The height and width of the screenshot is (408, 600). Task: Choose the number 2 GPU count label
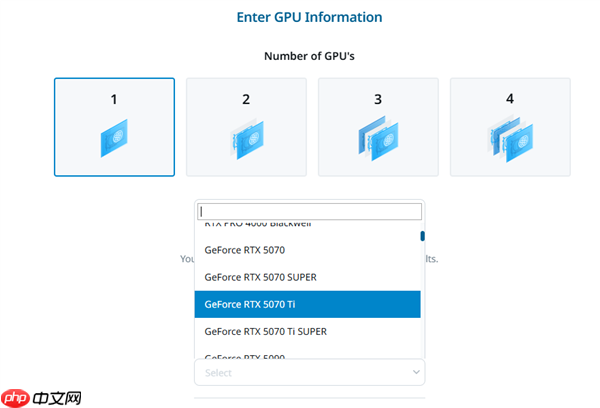pyautogui.click(x=246, y=99)
